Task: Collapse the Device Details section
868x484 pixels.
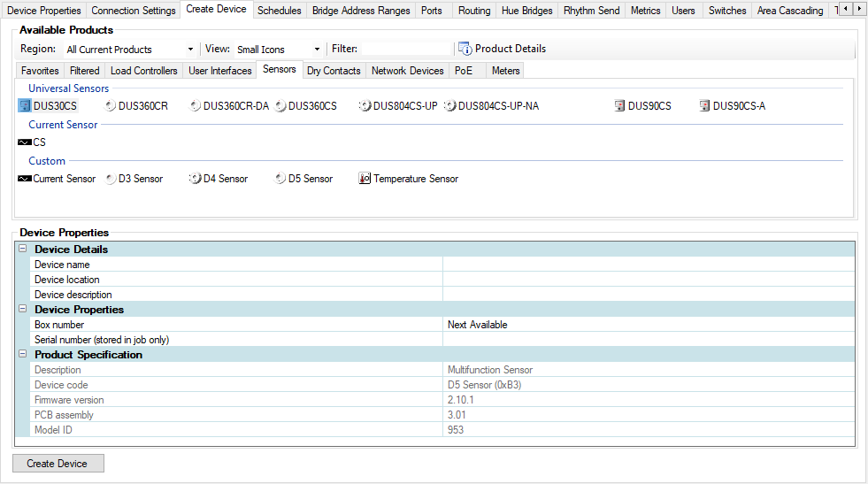Action: [23, 249]
